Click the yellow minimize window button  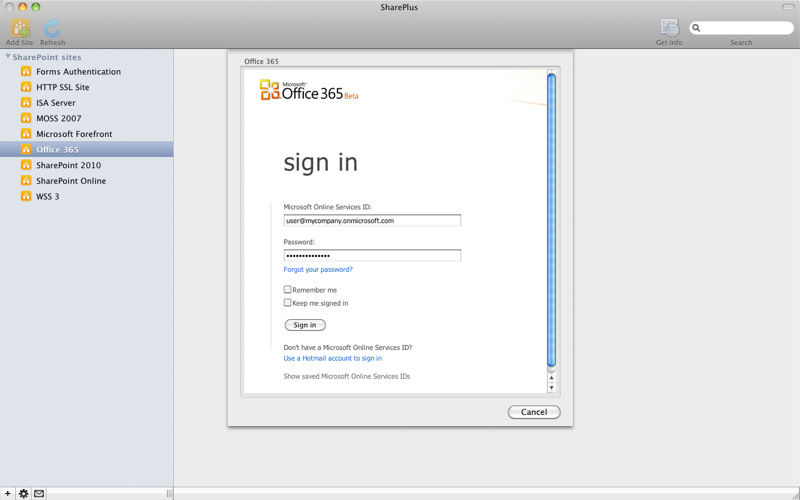[x=22, y=7]
